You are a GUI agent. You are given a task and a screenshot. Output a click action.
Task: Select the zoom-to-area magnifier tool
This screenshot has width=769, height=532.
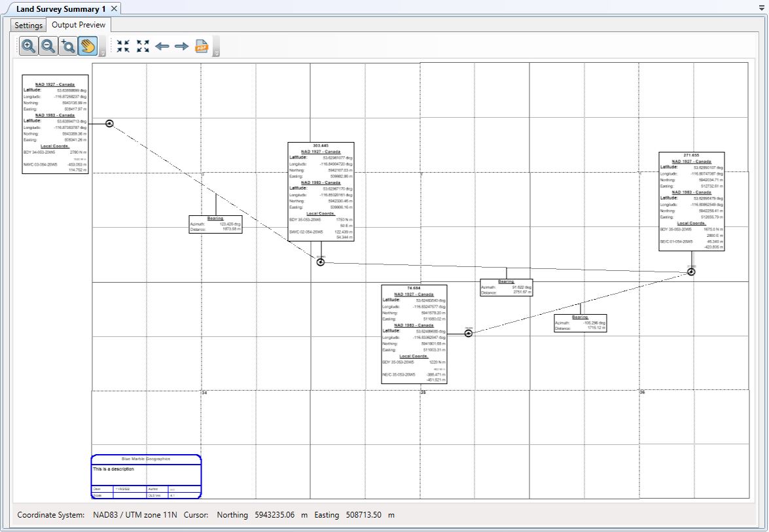click(67, 46)
